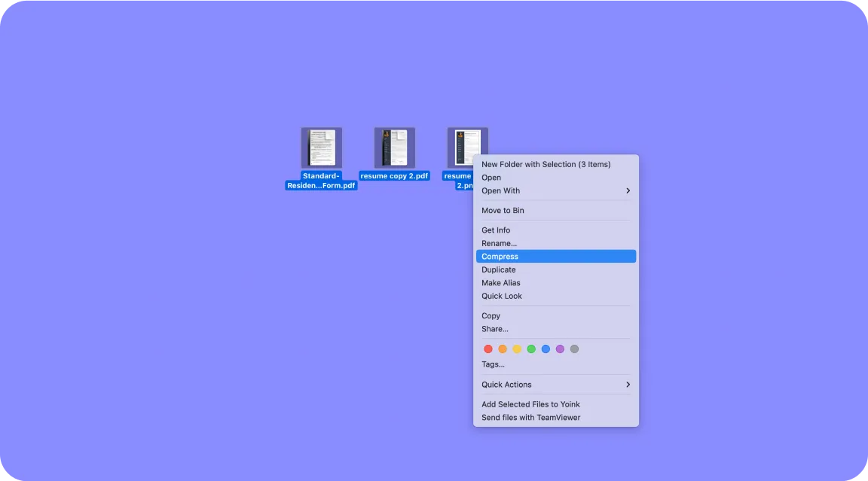The image size is (868, 481).
Task: Apply the gray tag color
Action: click(x=575, y=349)
